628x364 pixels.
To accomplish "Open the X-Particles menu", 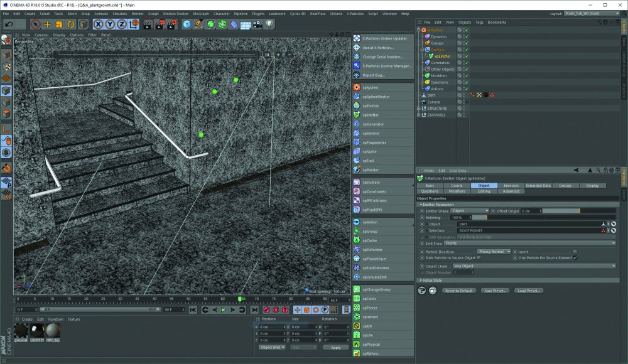I will coord(355,14).
